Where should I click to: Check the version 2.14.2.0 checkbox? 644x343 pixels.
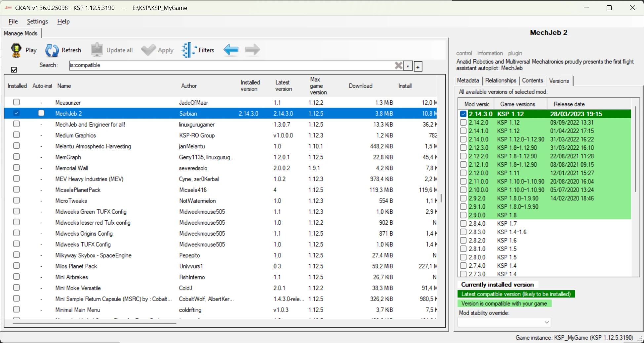click(463, 122)
